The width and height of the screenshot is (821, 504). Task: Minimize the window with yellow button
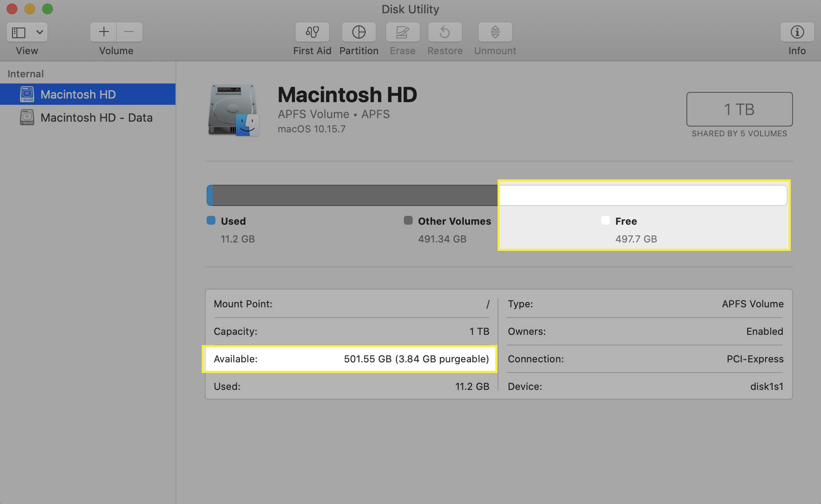[x=30, y=8]
